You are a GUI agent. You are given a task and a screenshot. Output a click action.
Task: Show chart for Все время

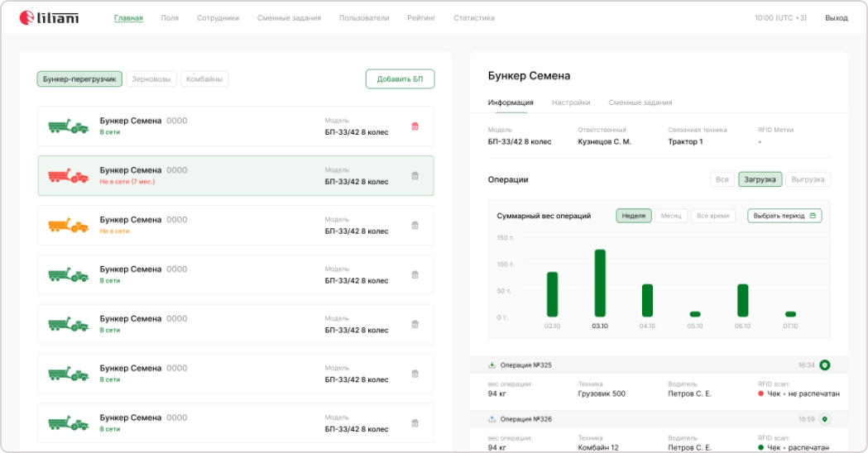click(712, 216)
